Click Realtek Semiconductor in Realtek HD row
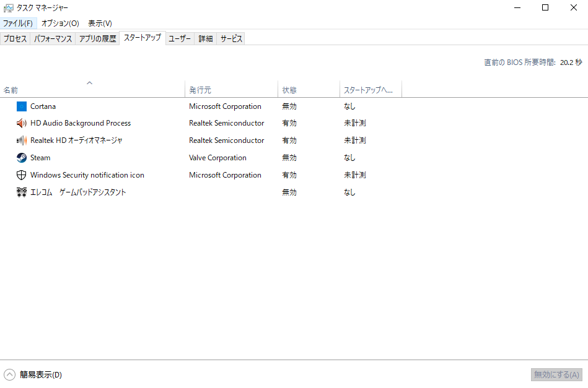Image resolution: width=588 pixels, height=388 pixels. coord(227,140)
